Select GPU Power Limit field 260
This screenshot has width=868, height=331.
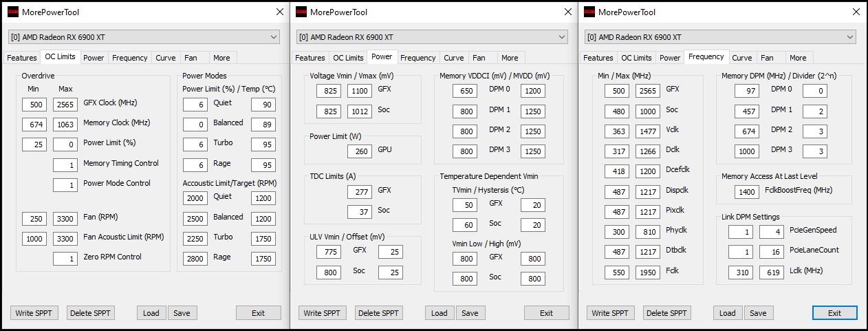click(360, 151)
